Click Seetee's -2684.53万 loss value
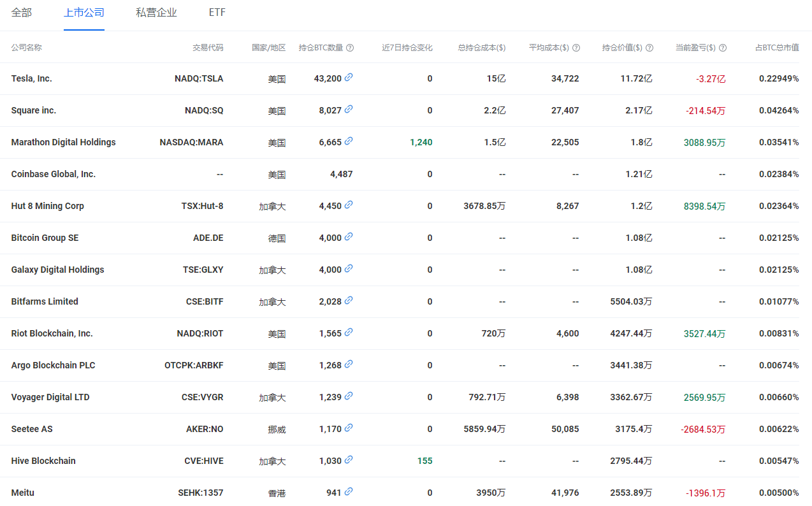The width and height of the screenshot is (812, 506). [703, 429]
